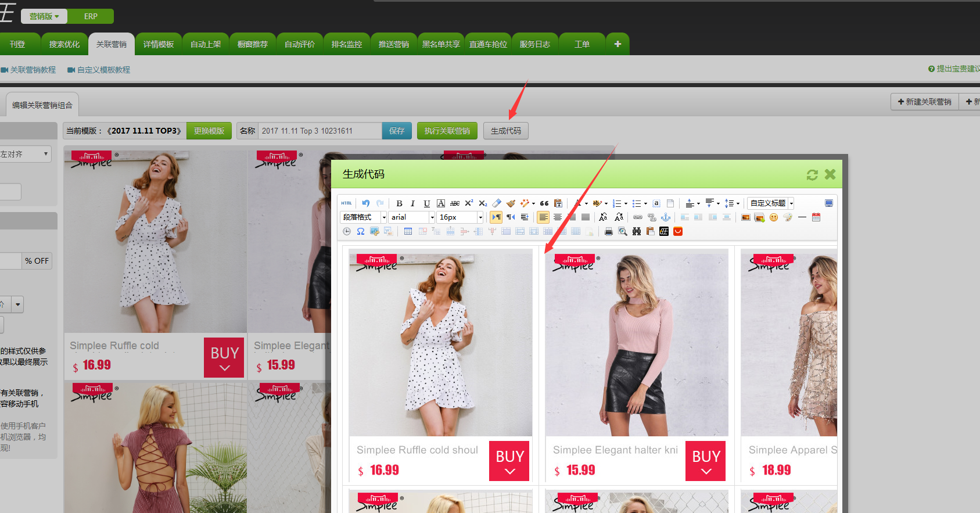
Task: Click the 保存 save button
Action: (397, 131)
